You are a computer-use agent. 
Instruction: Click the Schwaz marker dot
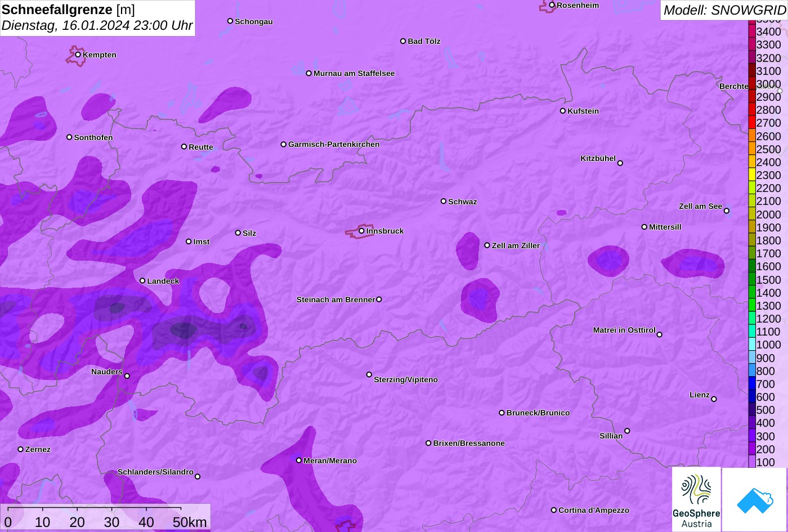[x=444, y=201]
